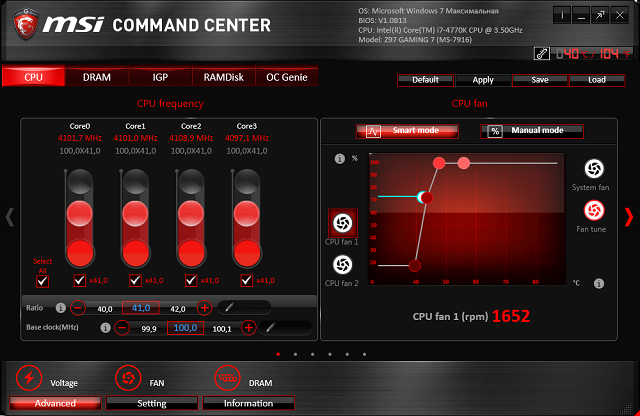Click the Apply button
The image size is (640, 416).
tap(483, 80)
